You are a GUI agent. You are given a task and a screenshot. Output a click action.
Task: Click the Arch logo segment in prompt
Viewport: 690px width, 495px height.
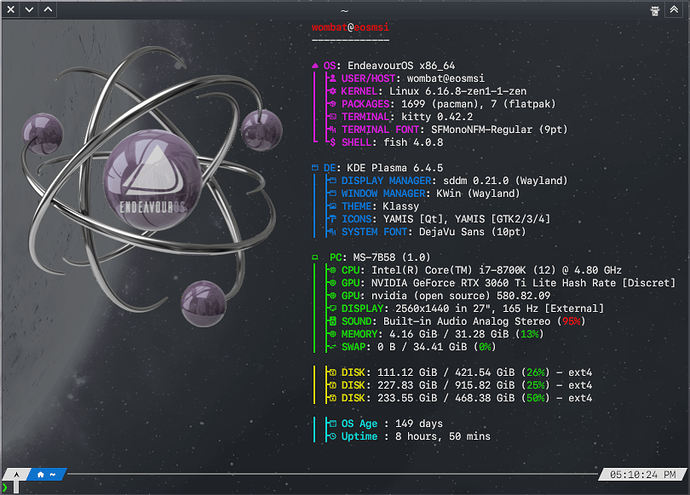(x=16, y=474)
